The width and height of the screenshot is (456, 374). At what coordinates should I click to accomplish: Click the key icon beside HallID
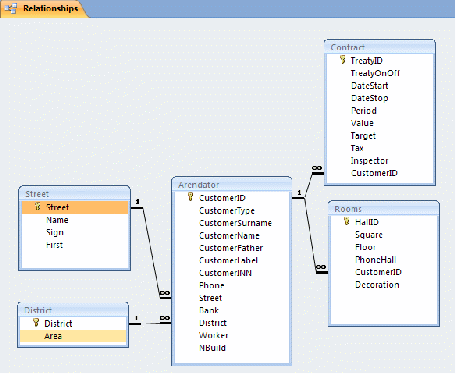click(347, 221)
